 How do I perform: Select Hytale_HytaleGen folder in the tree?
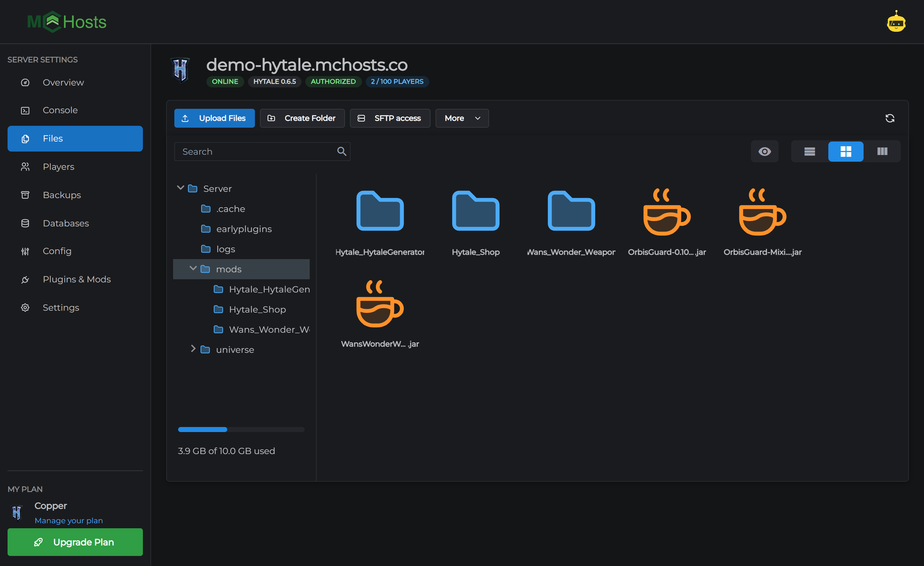241,289
